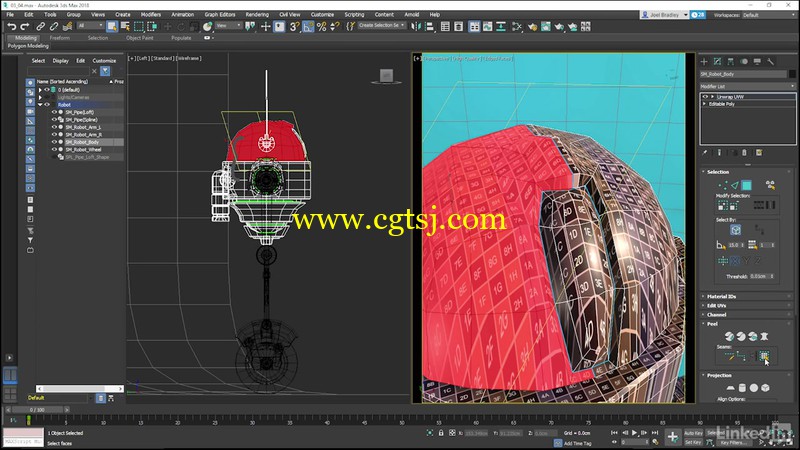The image size is (800, 450).
Task: Select Vertex sub-object mode icon
Action: point(722,185)
